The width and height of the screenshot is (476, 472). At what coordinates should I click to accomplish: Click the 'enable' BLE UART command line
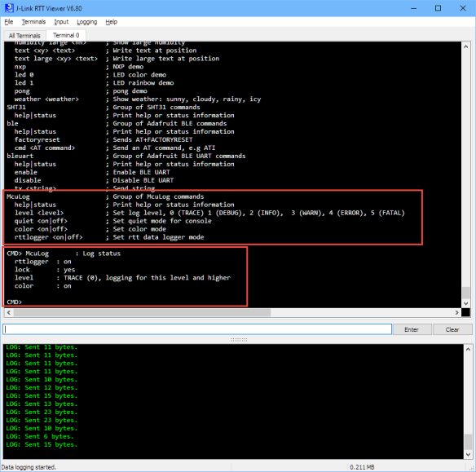pos(92,172)
